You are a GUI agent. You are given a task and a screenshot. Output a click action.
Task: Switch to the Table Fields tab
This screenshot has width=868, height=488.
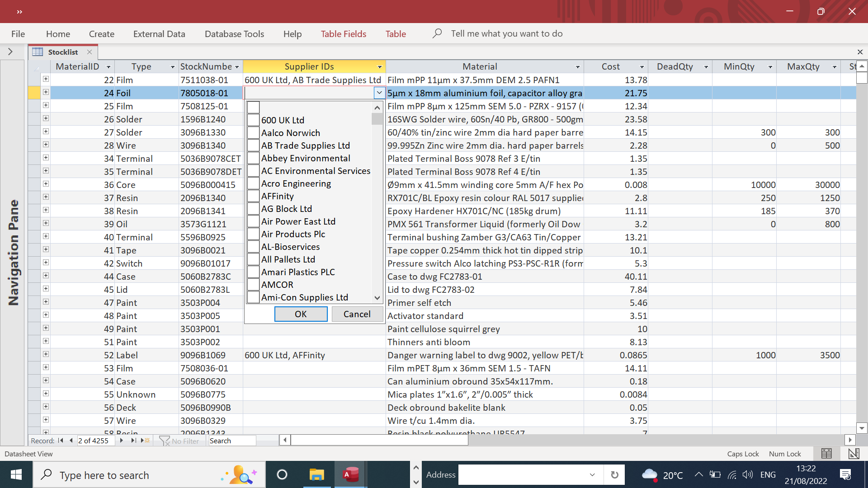pos(344,34)
